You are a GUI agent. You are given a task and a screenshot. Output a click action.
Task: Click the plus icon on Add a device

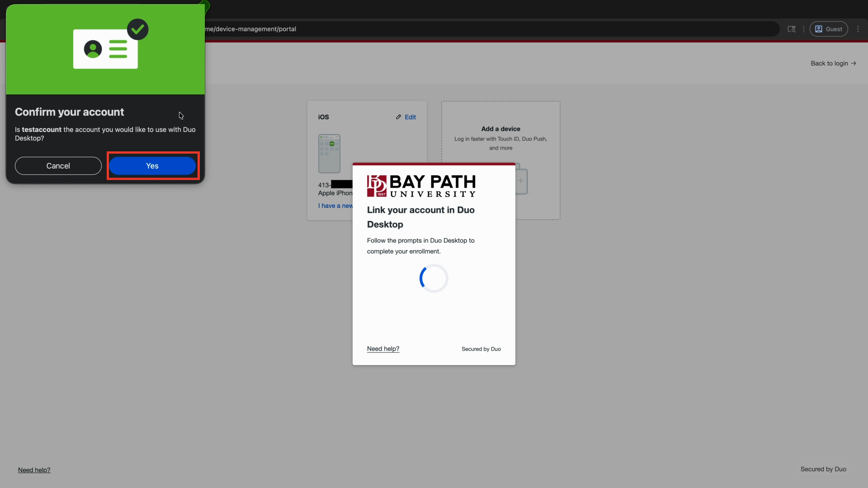520,181
